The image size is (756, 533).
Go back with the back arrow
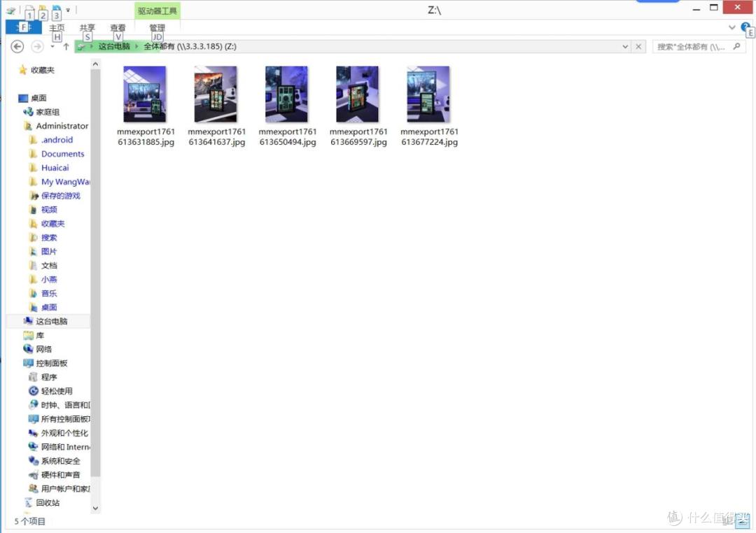click(17, 46)
